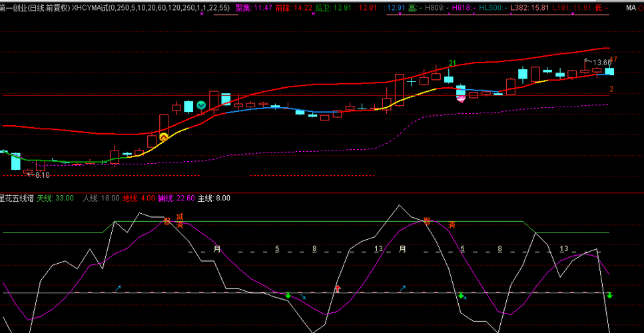Click the green 21 count label
Screen dimensions: 644x333
tap(452, 63)
